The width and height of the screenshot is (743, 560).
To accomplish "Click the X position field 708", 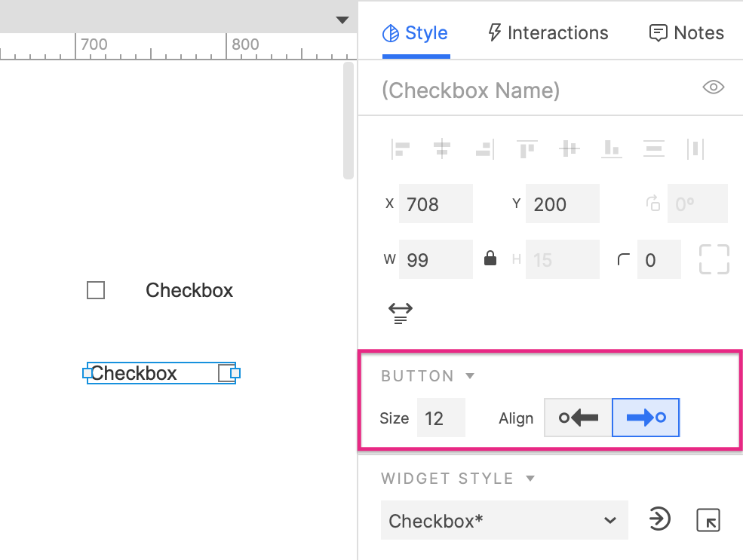I will [x=435, y=203].
